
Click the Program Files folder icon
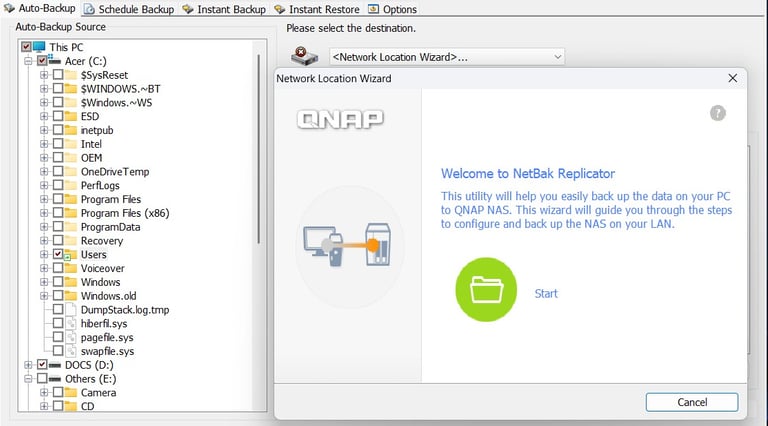tap(71, 199)
